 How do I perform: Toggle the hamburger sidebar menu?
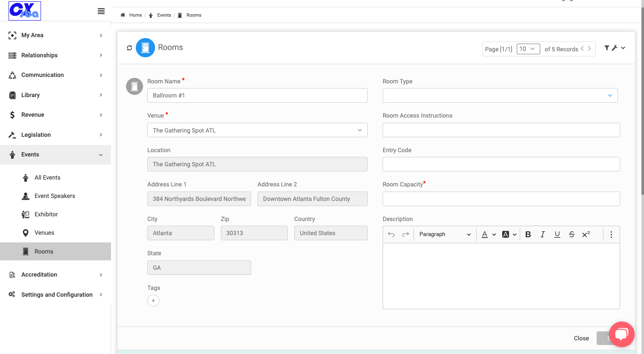point(101,11)
